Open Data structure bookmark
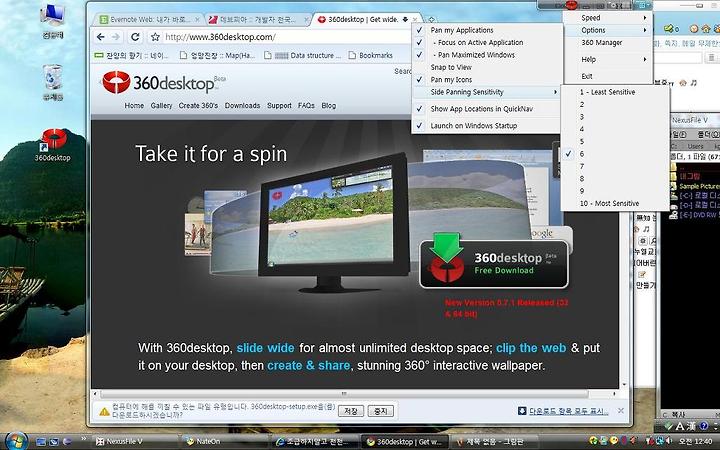The width and height of the screenshot is (720, 450). pos(302,55)
